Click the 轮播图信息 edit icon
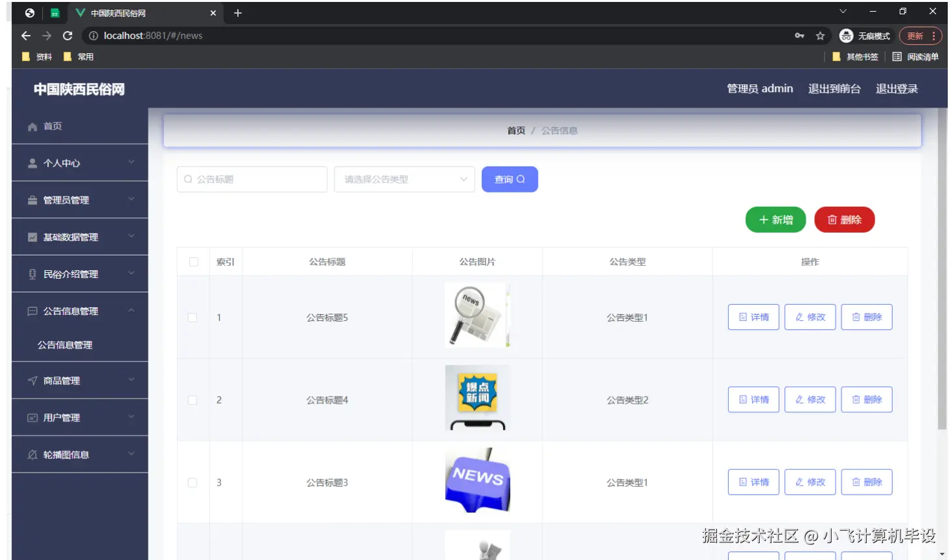Viewport: 951px width, 560px height. pyautogui.click(x=31, y=454)
